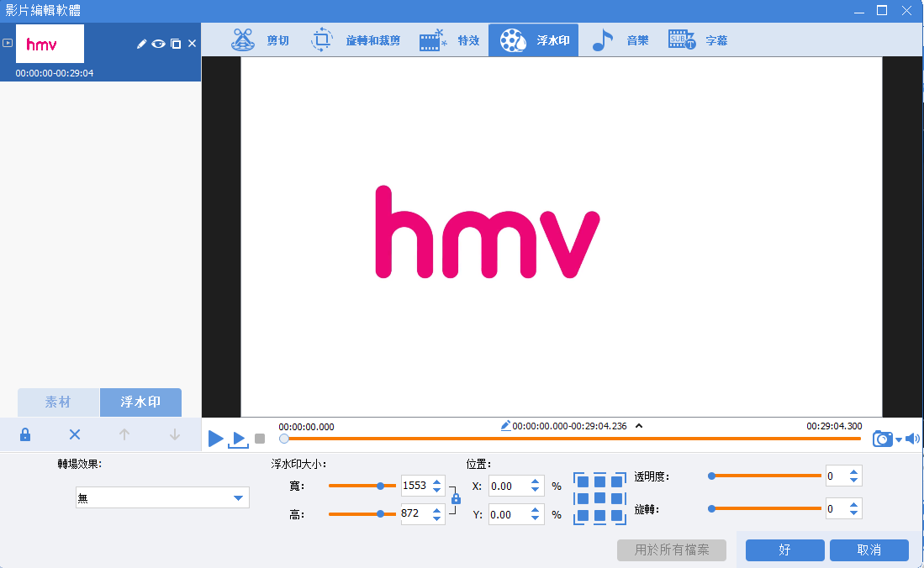The image size is (924, 568).
Task: Play the video preview
Action: coord(216,439)
